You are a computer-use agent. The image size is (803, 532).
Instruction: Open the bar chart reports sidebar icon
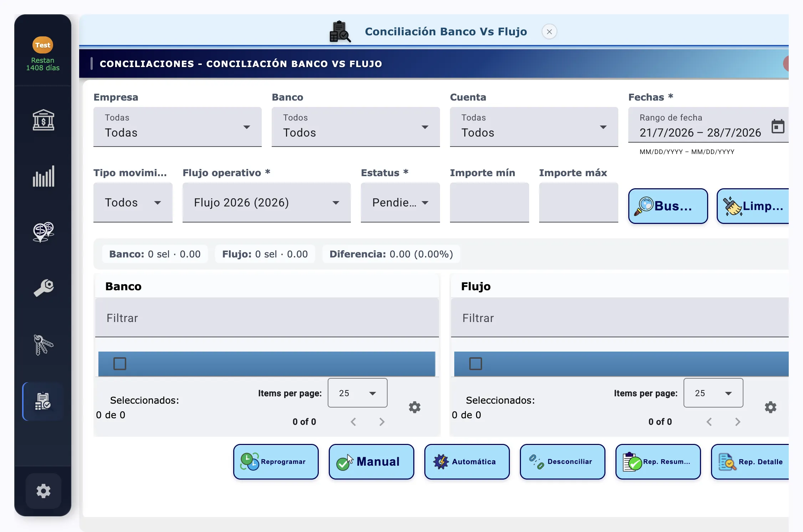[x=43, y=176]
